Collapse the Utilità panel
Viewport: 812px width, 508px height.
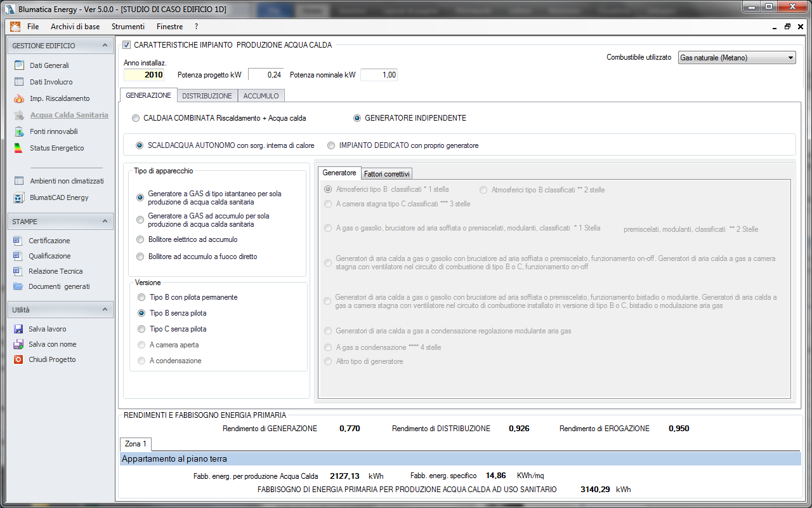point(105,310)
